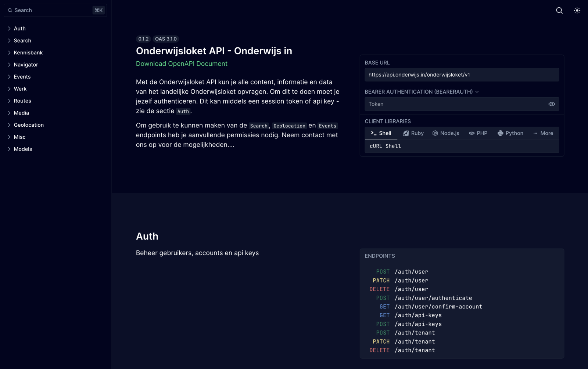
Task: Open Bearer Authentication dropdown
Action: pos(422,92)
